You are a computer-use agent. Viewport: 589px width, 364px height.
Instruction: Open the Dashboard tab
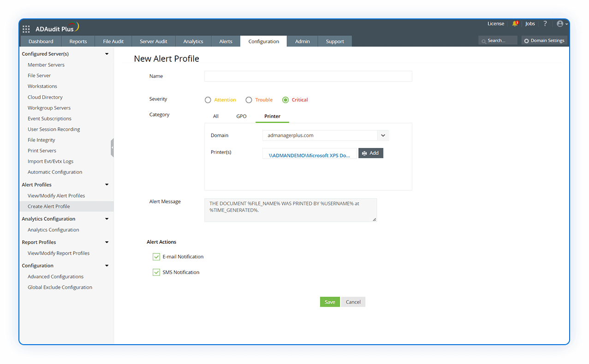(x=41, y=41)
